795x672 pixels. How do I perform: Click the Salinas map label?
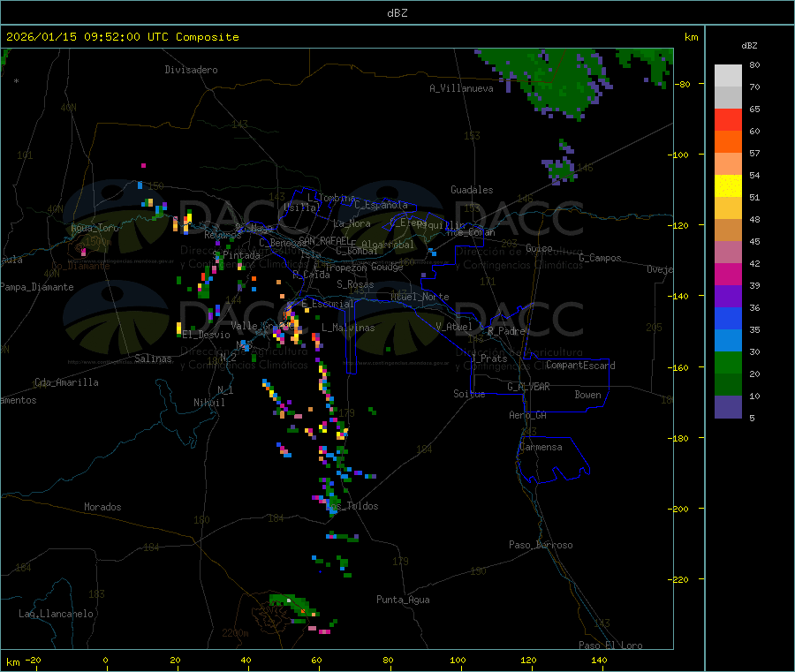(x=153, y=359)
